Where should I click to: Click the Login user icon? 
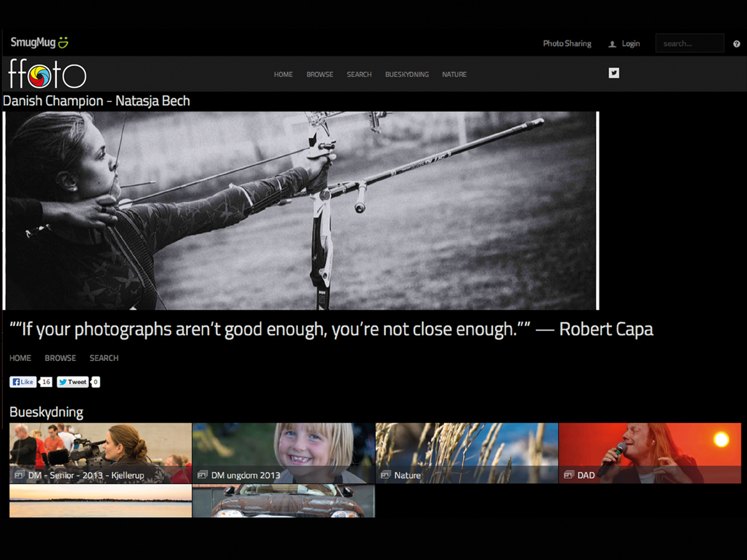(x=612, y=44)
